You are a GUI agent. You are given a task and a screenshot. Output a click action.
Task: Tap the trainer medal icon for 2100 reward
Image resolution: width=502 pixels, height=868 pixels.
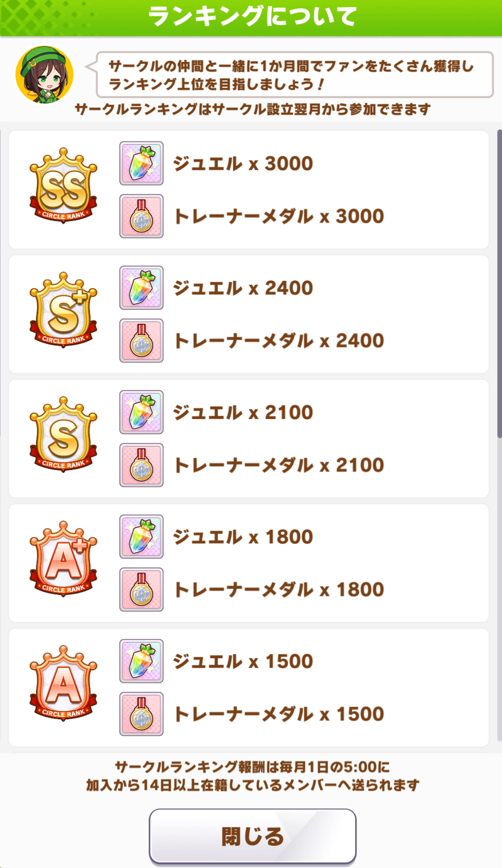142,465
